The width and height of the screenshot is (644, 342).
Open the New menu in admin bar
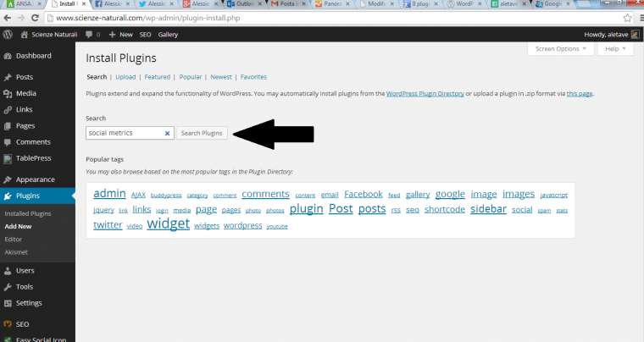[120, 35]
